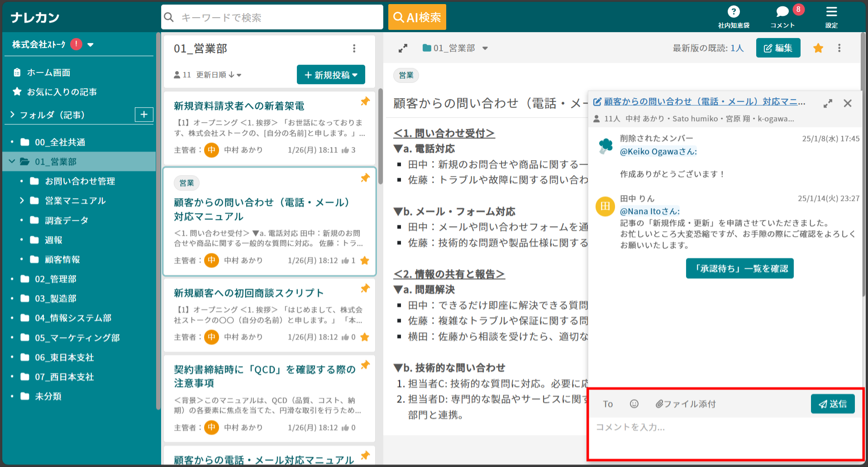Screen dimensions: 868x467
Task: Open the 更新日順 sort dropdown
Action: pos(217,75)
